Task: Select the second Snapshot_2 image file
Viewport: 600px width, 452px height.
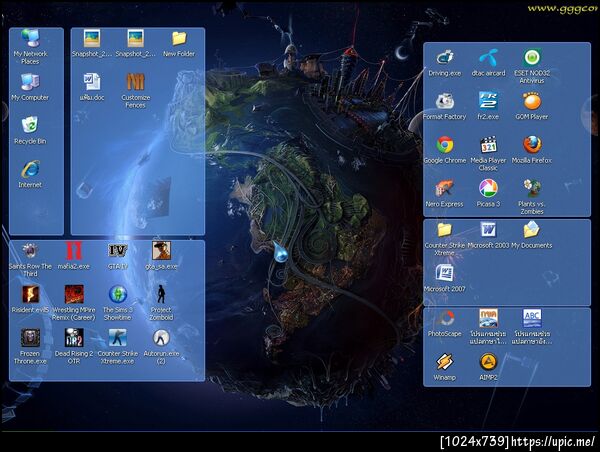Action: (135, 39)
